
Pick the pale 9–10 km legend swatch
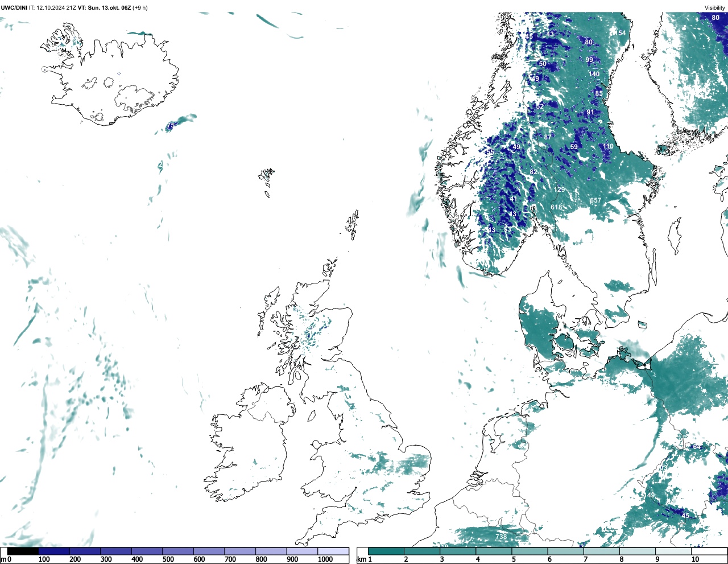pos(674,551)
